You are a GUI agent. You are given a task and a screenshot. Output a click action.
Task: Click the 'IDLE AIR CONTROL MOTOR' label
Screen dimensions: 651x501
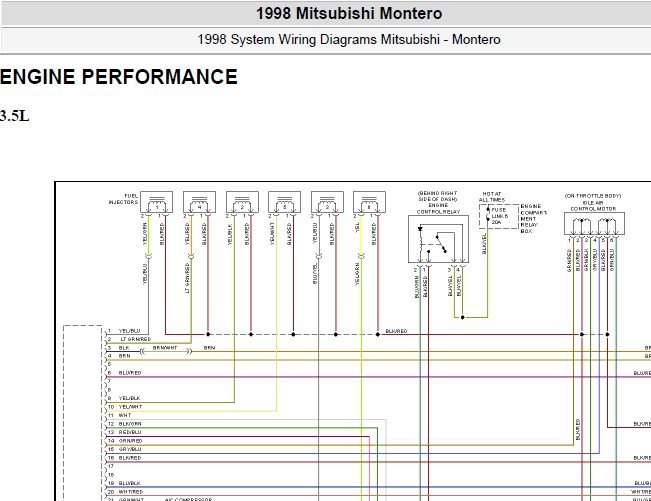pos(593,206)
